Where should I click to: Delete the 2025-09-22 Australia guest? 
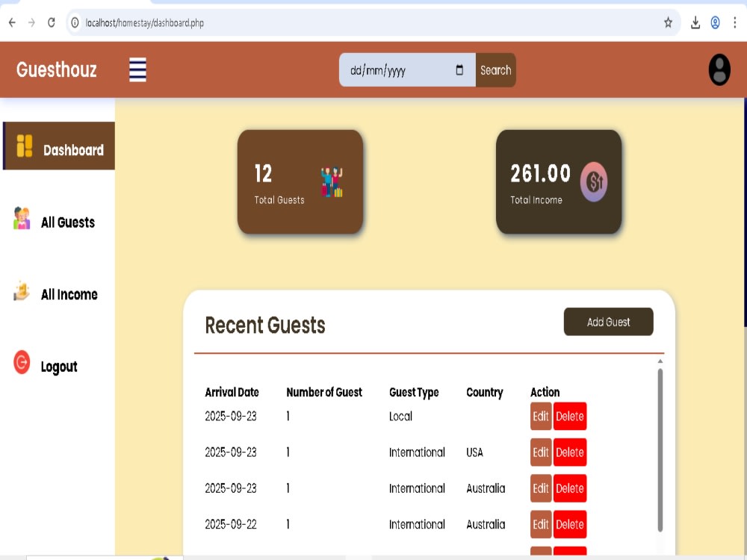click(x=570, y=524)
